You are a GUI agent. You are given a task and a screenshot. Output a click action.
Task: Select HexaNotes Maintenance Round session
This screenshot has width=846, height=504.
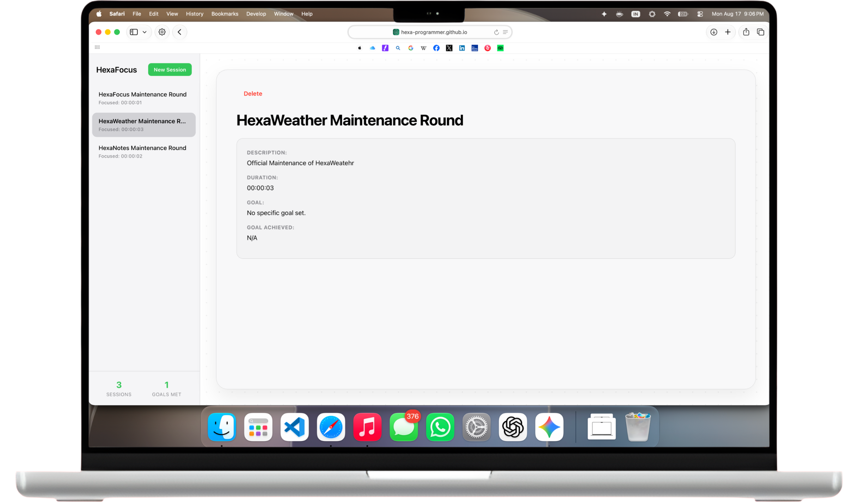144,152
